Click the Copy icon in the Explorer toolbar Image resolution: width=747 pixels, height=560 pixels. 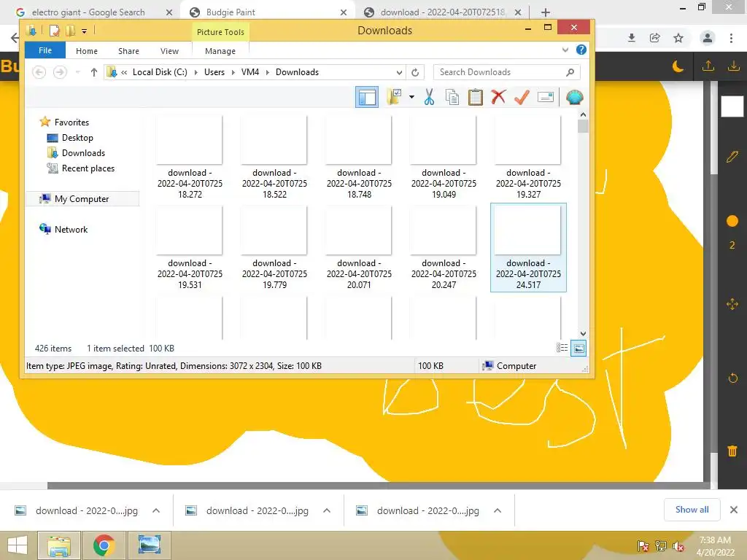[x=452, y=97]
